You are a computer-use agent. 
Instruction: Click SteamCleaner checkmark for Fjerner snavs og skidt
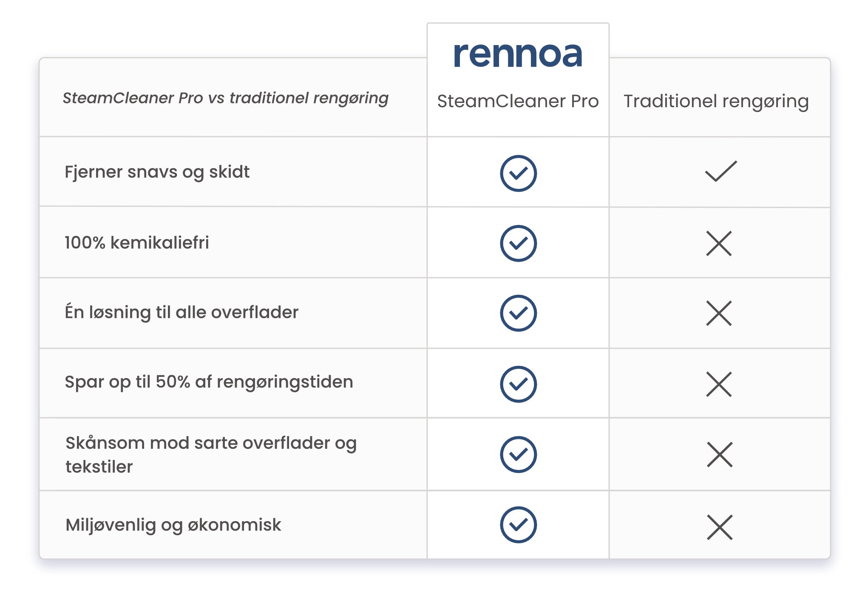518,173
